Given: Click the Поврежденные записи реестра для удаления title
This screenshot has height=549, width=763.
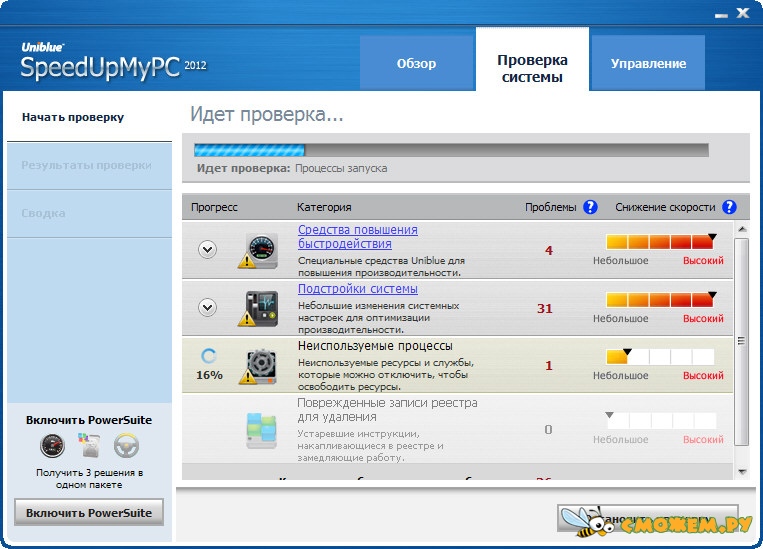Looking at the screenshot, I should click(387, 410).
